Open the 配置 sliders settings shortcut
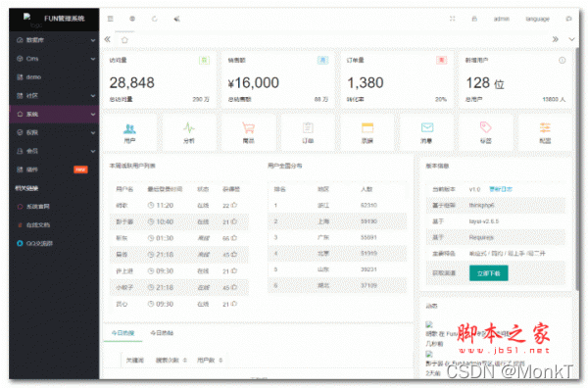The image size is (588, 388). pos(545,127)
